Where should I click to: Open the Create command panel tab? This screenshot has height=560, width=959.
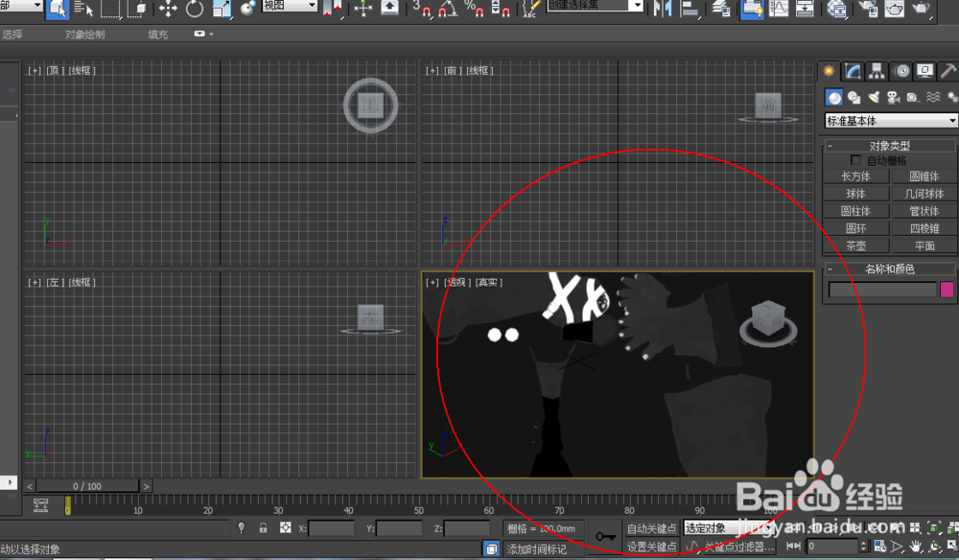point(829,72)
